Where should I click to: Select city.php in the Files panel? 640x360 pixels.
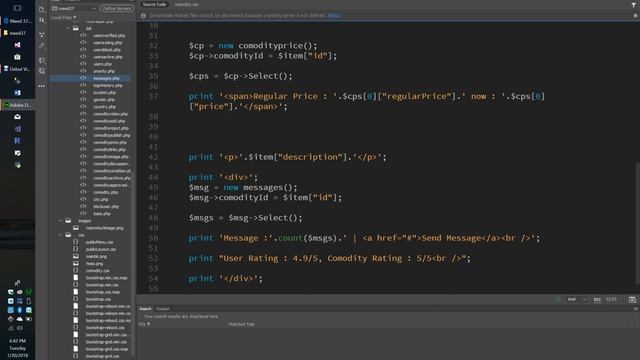[100, 200]
